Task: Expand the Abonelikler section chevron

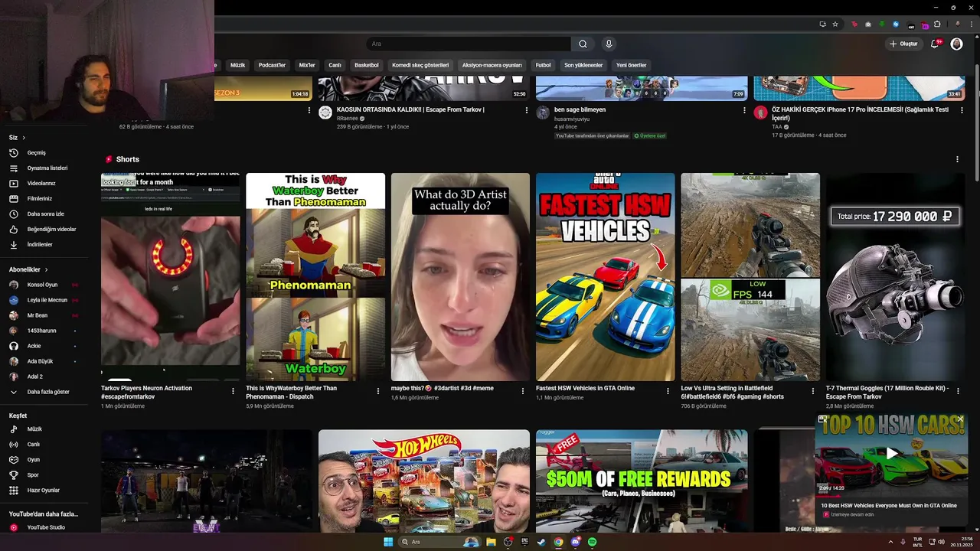Action: pos(46,269)
